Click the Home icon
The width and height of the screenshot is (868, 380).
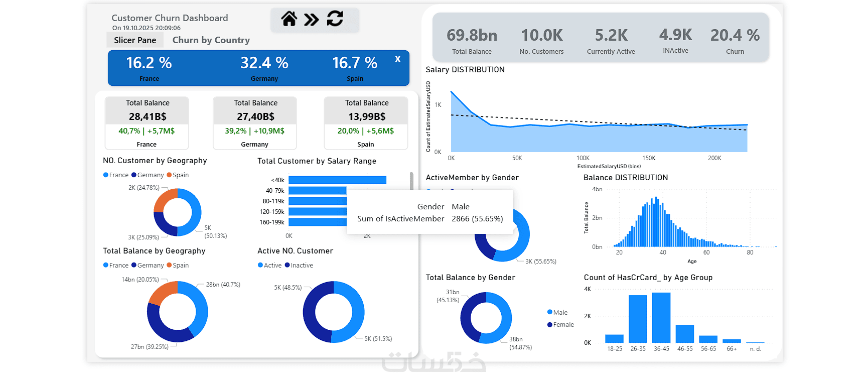pos(289,19)
